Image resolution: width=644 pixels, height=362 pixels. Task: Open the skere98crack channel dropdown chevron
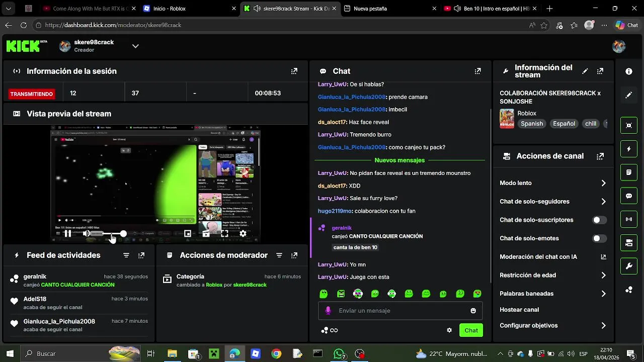pos(135,46)
